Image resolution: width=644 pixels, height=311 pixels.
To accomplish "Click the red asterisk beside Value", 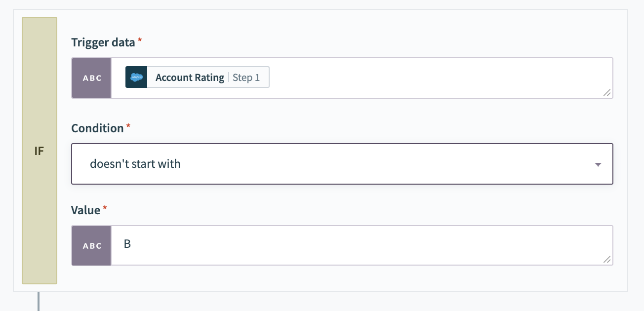I will (105, 209).
